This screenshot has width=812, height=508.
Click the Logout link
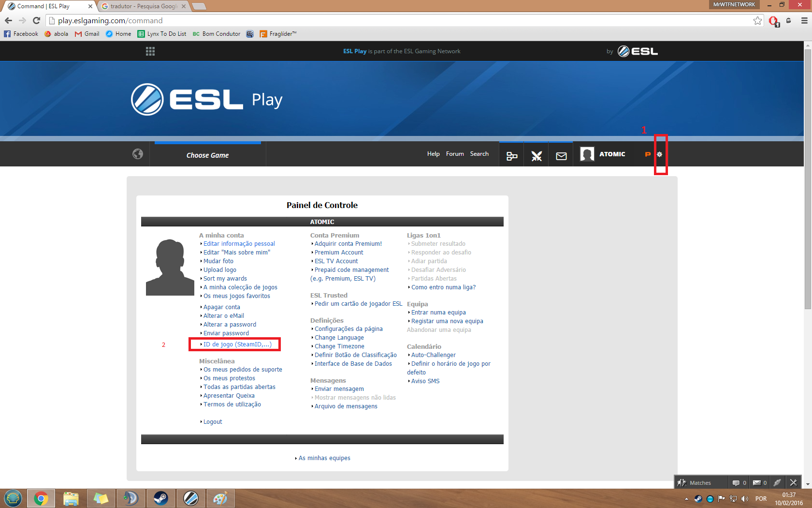pos(213,422)
